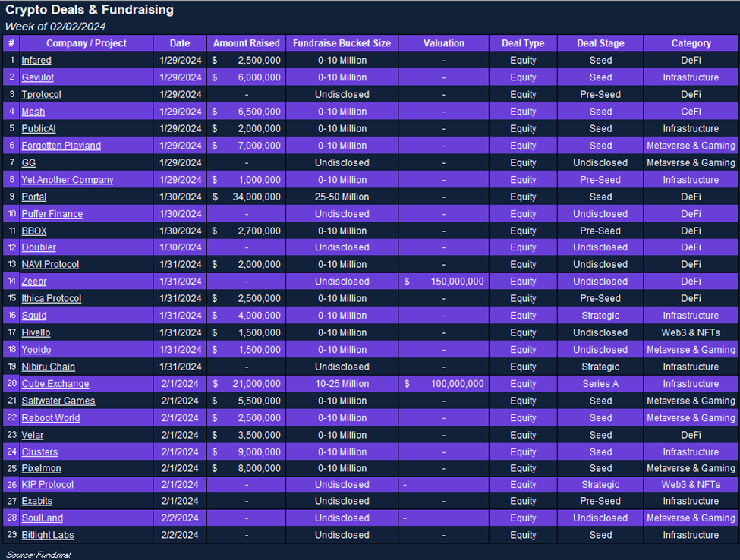Select the Date column header
The image size is (740, 560).
tap(180, 43)
